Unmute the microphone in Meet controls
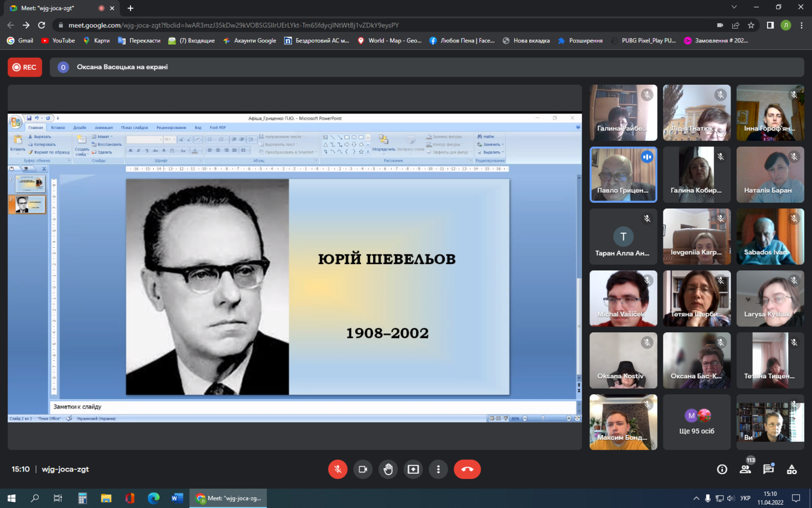812x508 pixels. [338, 469]
